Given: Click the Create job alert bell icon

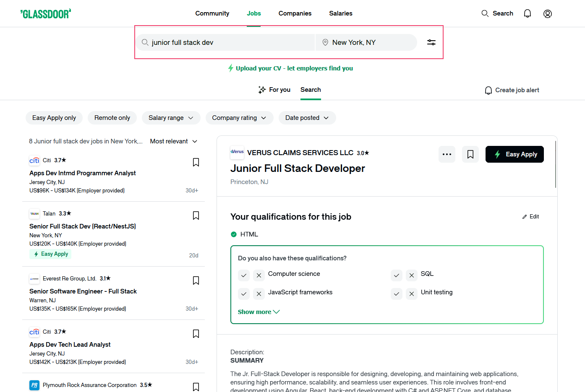Looking at the screenshot, I should click(x=488, y=90).
